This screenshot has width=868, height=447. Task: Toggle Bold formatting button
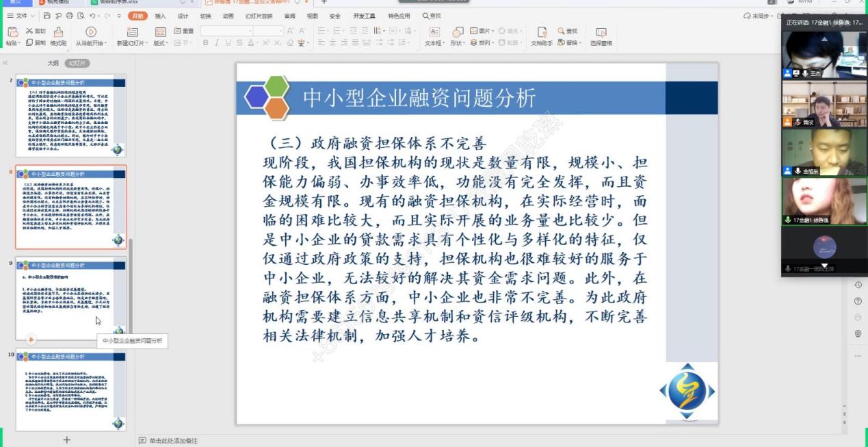click(205, 43)
